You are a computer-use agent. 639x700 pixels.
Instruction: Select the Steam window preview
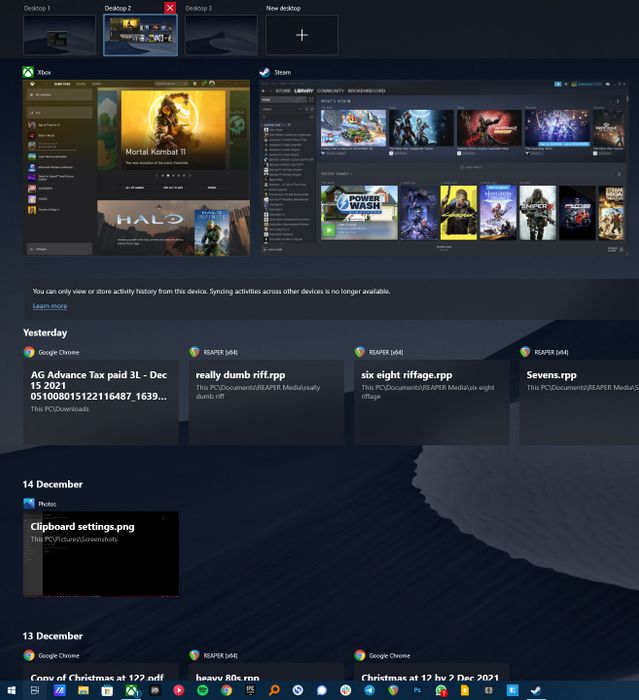pos(444,168)
